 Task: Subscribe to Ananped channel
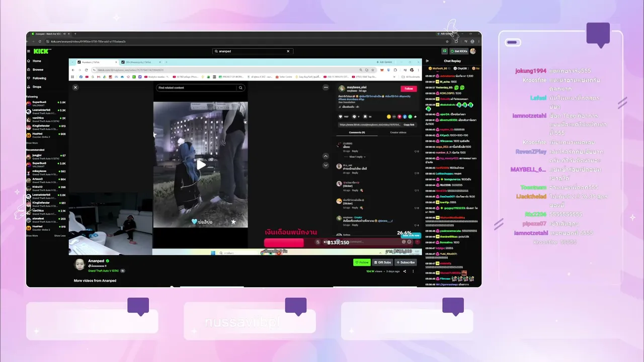coord(406,262)
